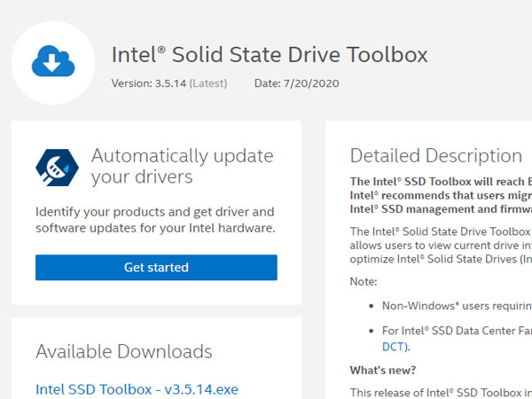Download Intel SSD Toolbox v3.5.14.exe

137,389
